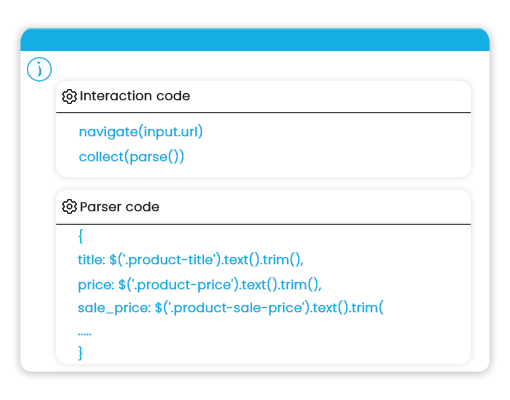Click the divider under Interaction code title
510x400 pixels.
[263, 113]
